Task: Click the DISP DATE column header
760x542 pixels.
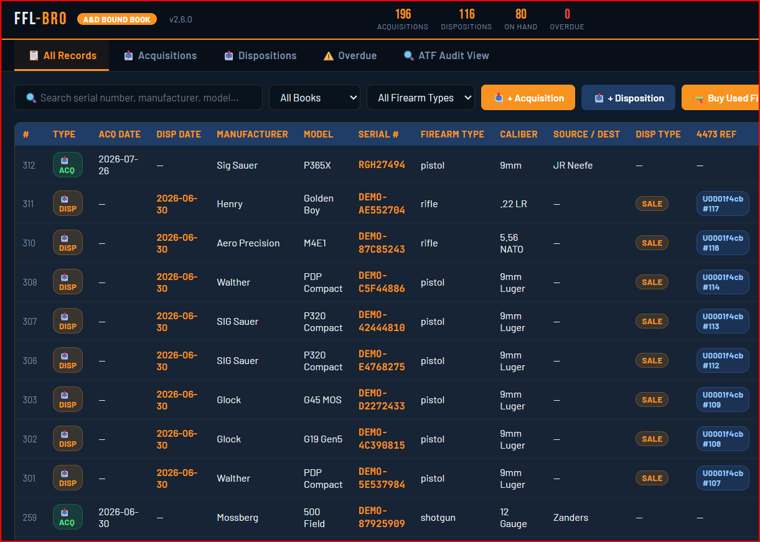Action: pos(178,134)
